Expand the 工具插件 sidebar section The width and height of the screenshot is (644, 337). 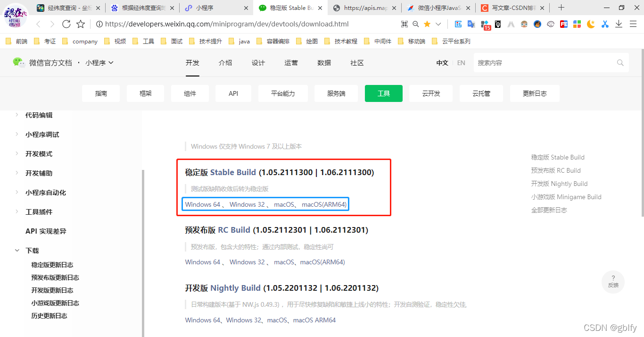(x=17, y=212)
